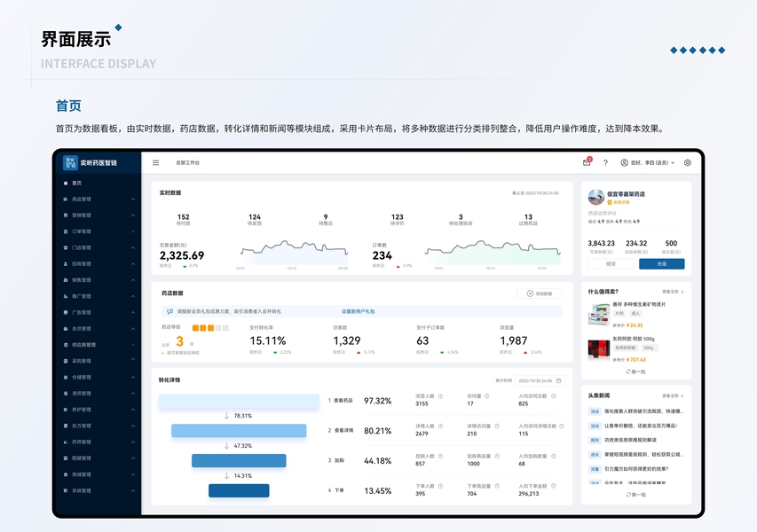The image size is (757, 532).
Task: Expand the 商城管理 chevron
Action: pyautogui.click(x=133, y=474)
